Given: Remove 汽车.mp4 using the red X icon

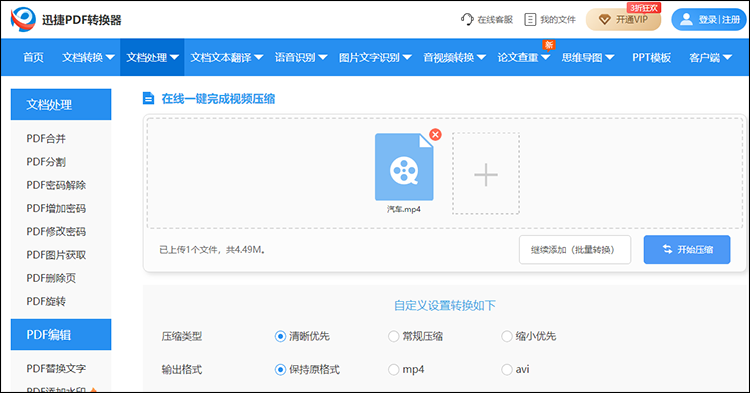Looking at the screenshot, I should 435,135.
